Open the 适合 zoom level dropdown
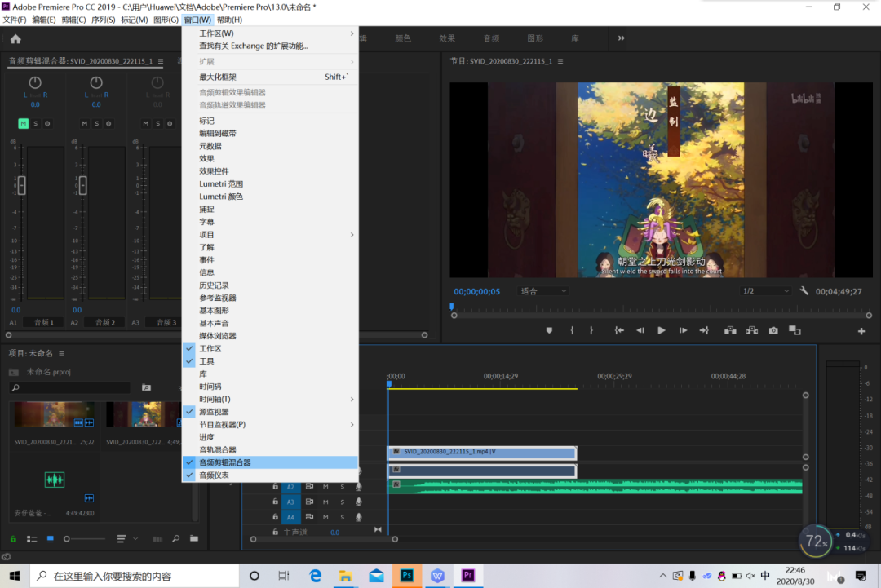The width and height of the screenshot is (881, 588). (x=542, y=291)
